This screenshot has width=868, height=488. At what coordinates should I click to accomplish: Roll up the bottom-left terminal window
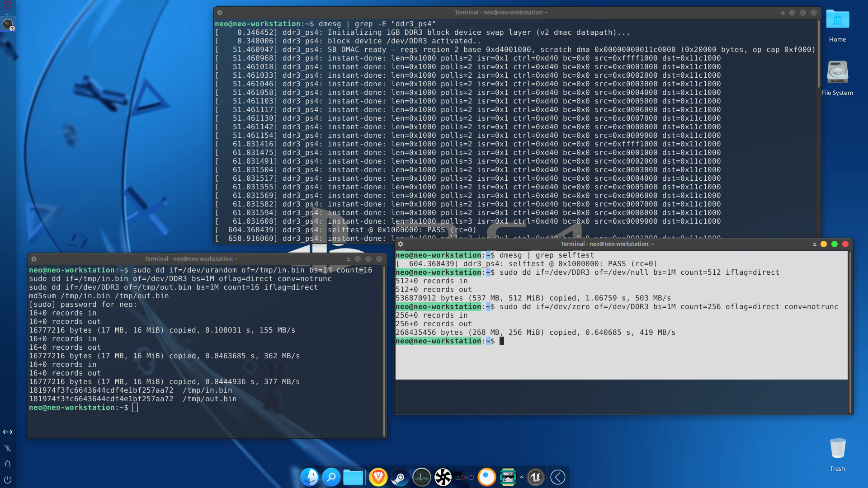[349, 259]
